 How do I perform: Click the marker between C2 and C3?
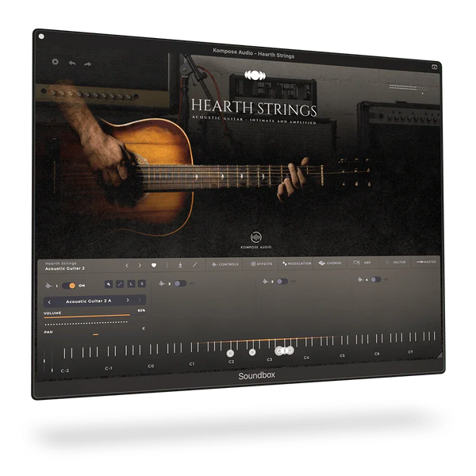(252, 352)
